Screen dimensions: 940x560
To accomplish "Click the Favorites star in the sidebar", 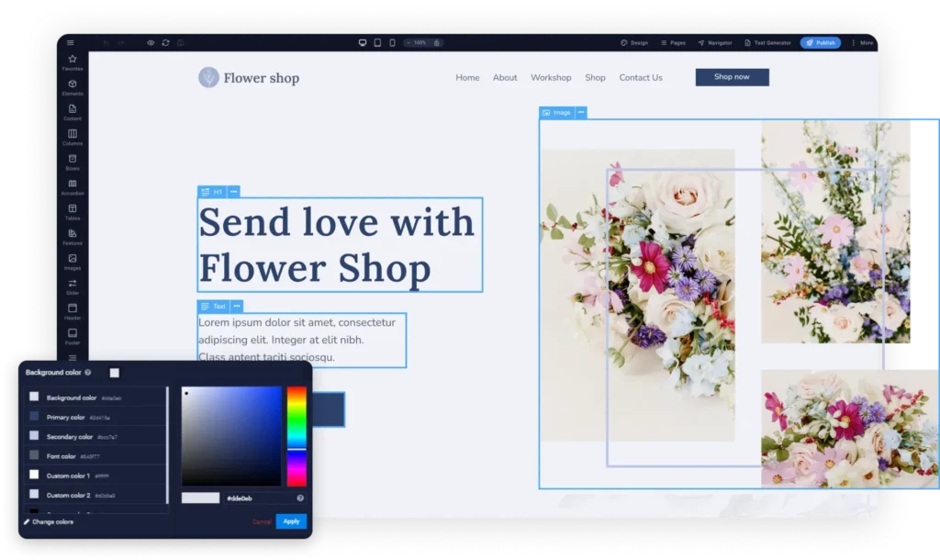I will click(x=73, y=61).
